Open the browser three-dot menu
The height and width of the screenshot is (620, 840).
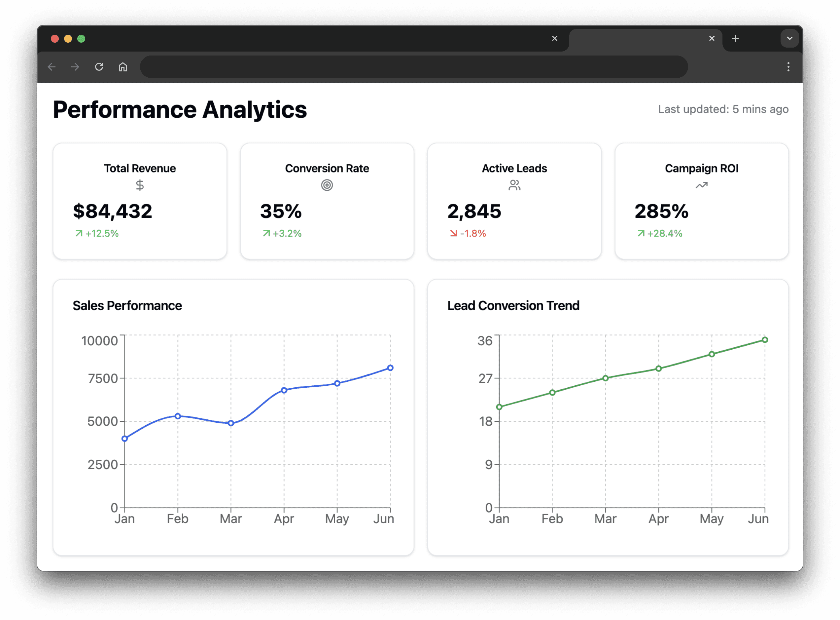click(x=788, y=67)
